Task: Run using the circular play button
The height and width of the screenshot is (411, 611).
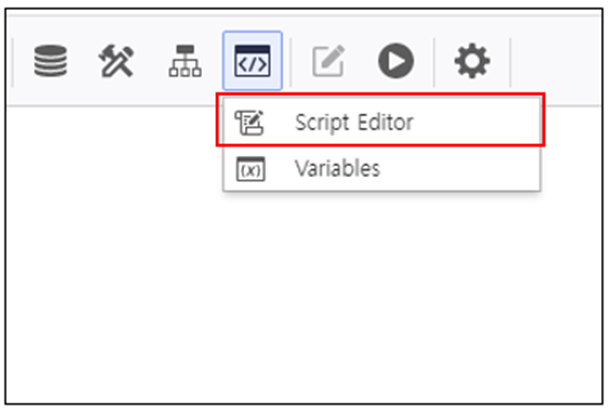Action: (x=396, y=61)
